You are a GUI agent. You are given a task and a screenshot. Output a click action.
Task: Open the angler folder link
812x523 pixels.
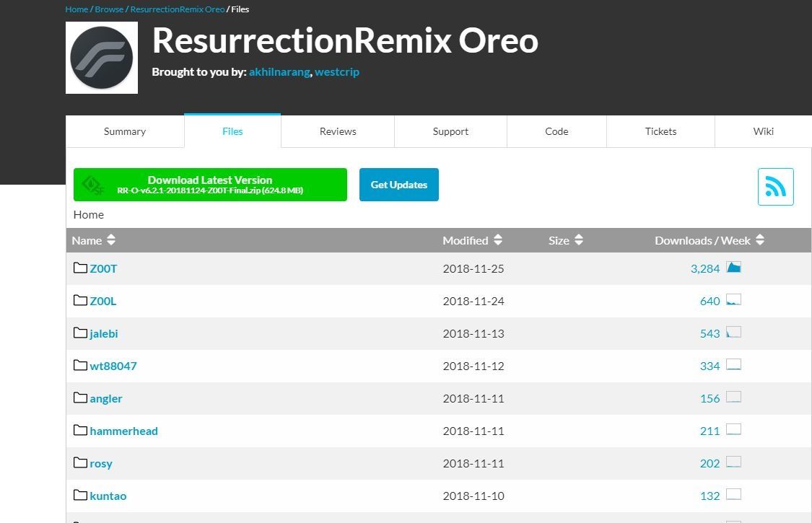[106, 399]
